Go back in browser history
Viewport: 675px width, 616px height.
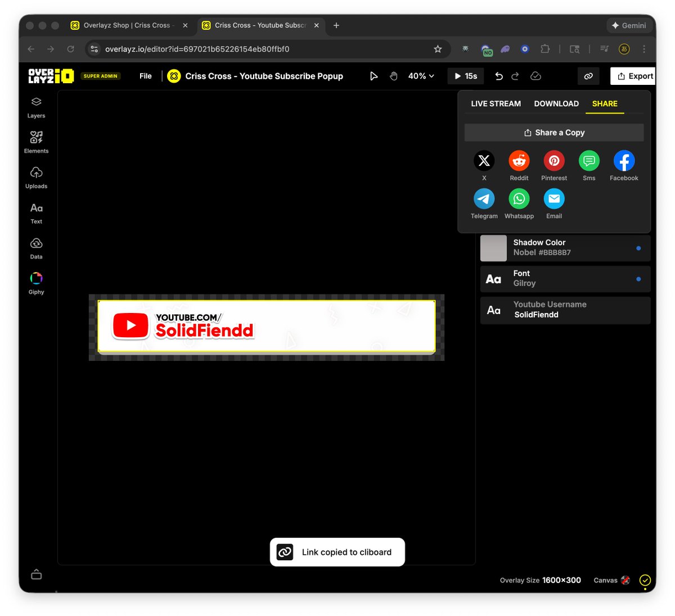31,49
